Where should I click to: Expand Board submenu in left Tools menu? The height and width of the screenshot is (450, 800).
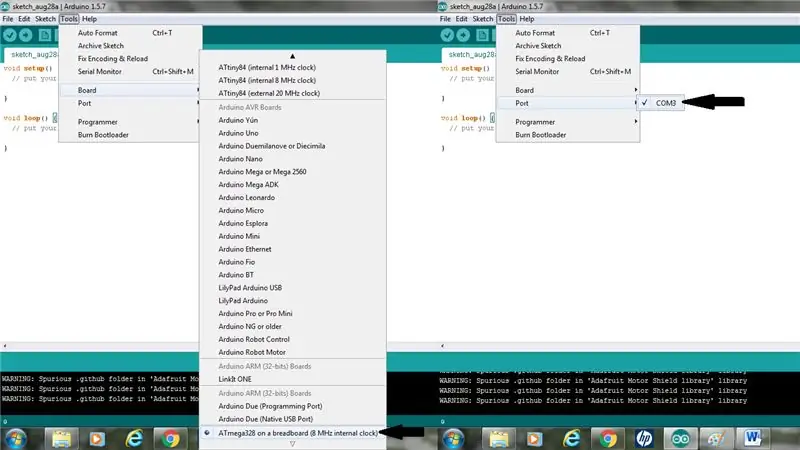coord(130,90)
